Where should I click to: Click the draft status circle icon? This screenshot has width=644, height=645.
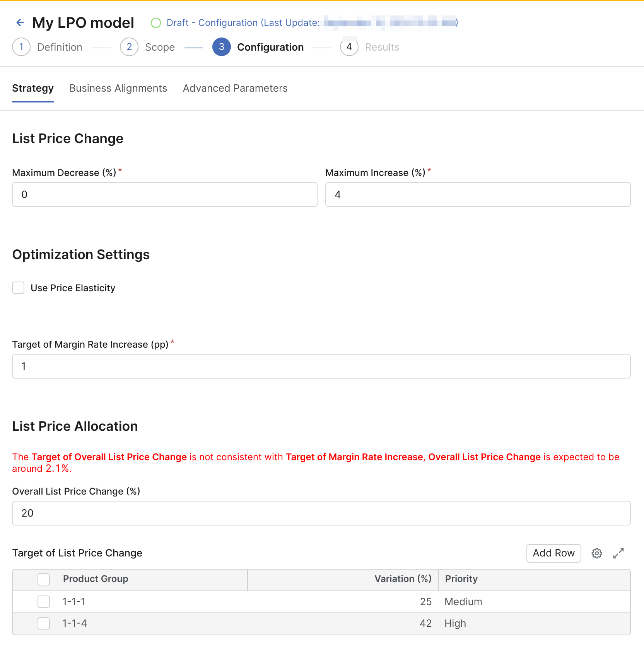point(156,23)
